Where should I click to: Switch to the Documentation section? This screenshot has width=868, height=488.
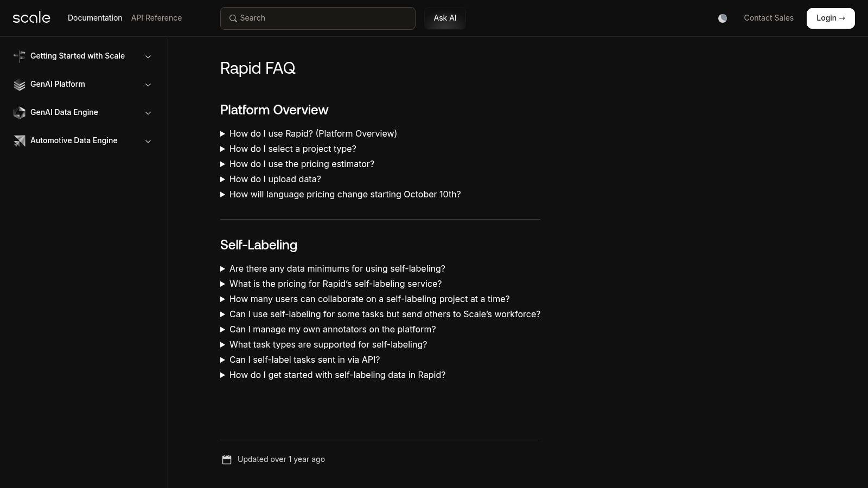coord(94,18)
